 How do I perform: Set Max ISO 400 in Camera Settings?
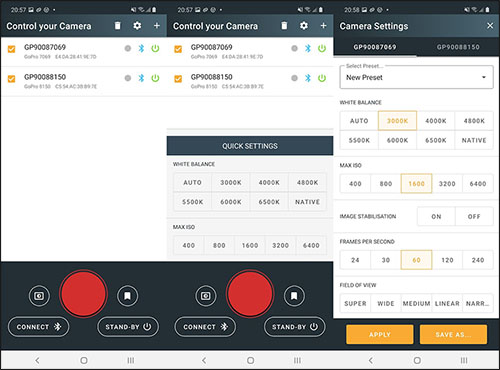pos(355,183)
